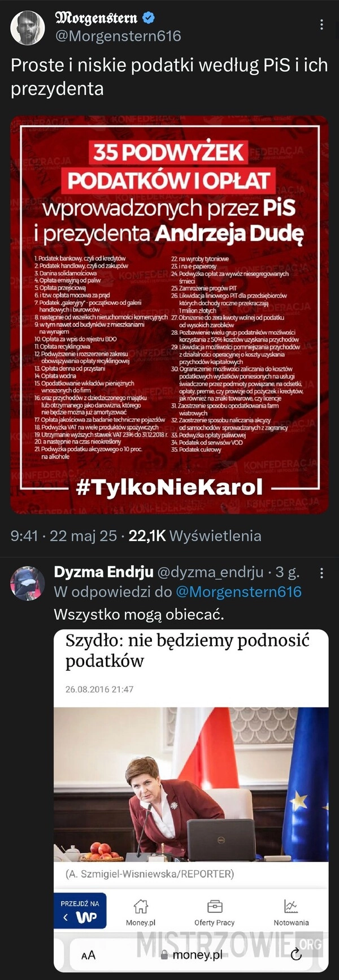Open the @Morgenstern616 handle under the name

click(118, 36)
